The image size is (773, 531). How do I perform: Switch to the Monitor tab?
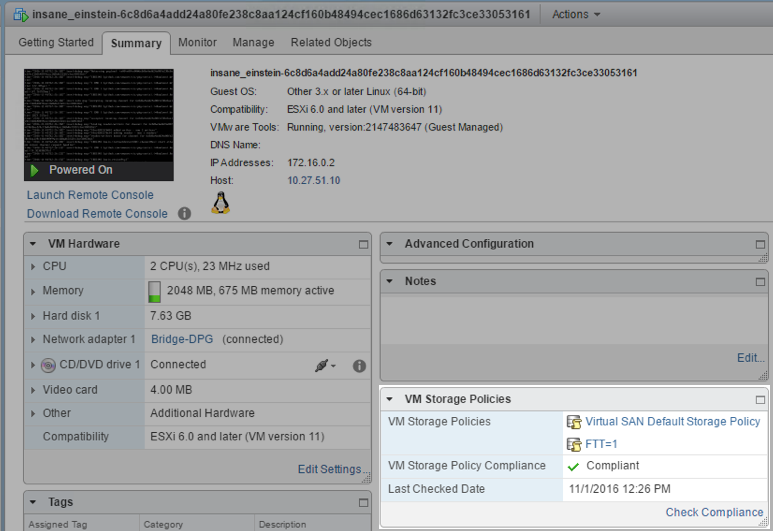click(198, 43)
